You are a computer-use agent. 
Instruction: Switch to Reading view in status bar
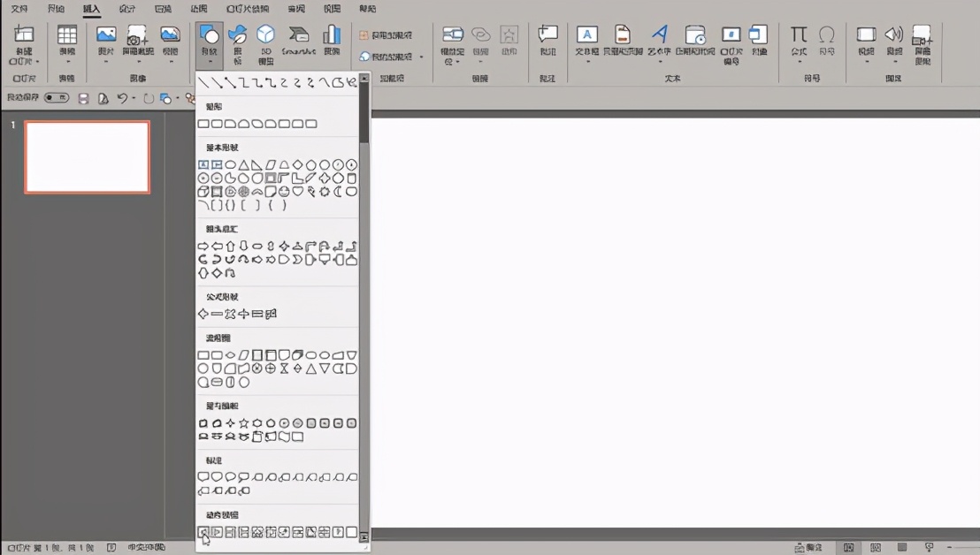(902, 547)
